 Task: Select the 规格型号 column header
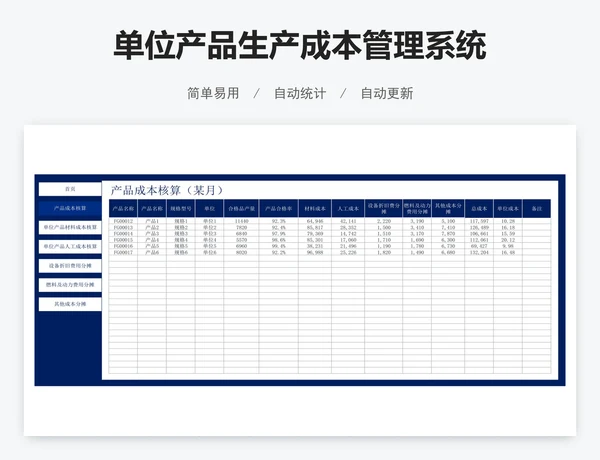181,209
